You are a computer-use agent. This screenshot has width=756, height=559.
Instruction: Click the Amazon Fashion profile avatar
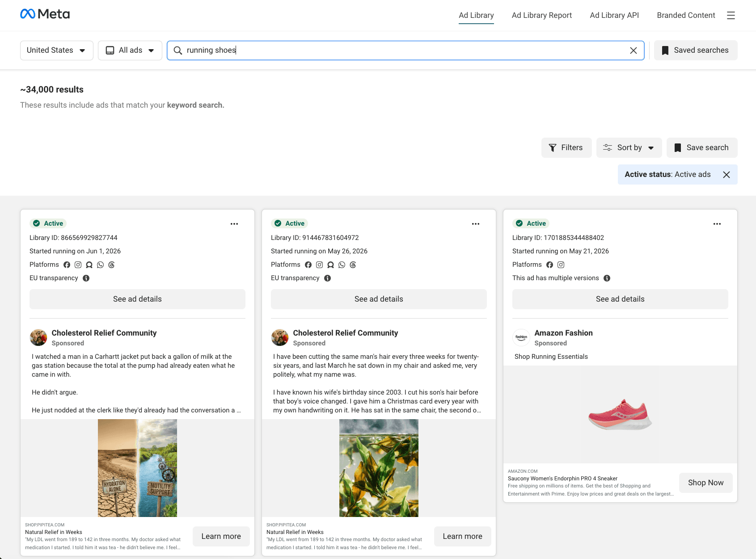pyautogui.click(x=521, y=337)
